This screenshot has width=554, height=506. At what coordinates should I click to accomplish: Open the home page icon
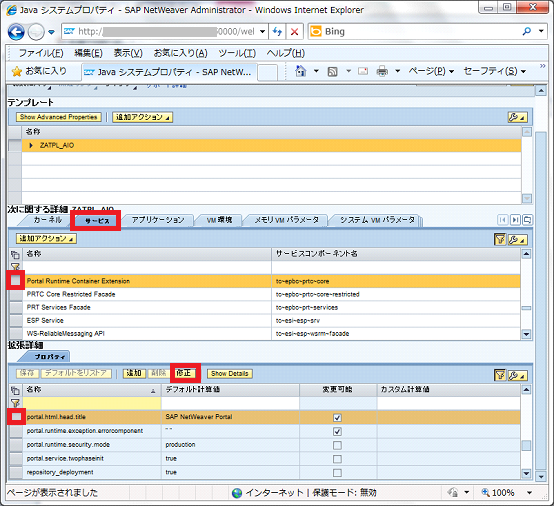[x=300, y=71]
